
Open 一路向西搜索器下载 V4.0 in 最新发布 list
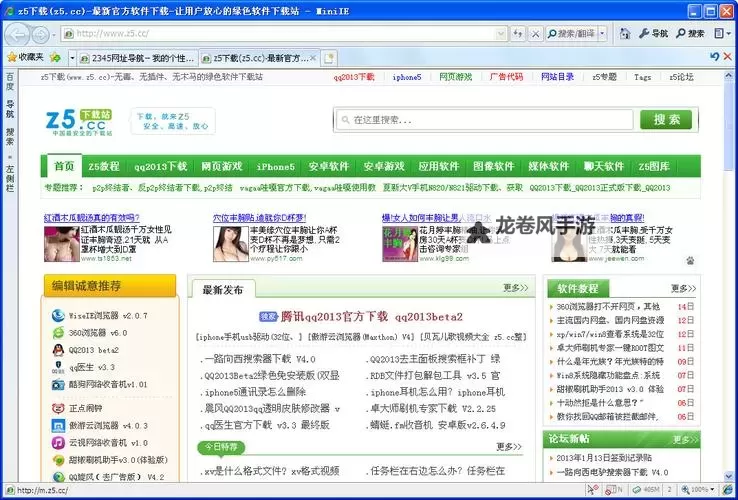click(x=260, y=359)
